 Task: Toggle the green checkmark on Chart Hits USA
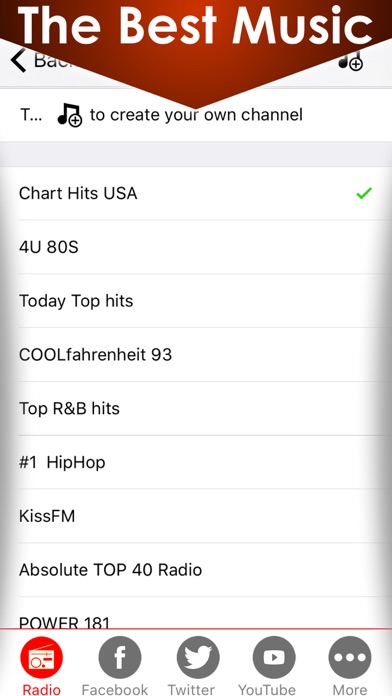tap(364, 194)
